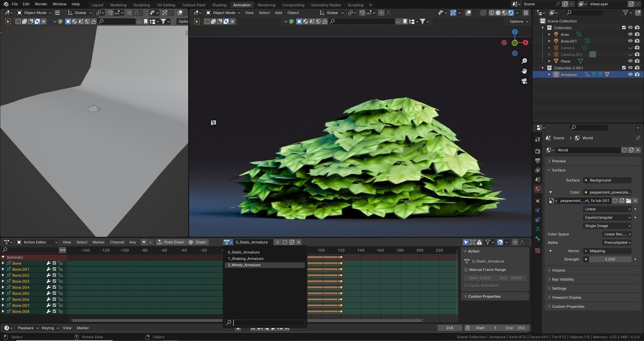Image resolution: width=644 pixels, height=341 pixels.
Task: Open the Render properties tab
Action: [538, 151]
